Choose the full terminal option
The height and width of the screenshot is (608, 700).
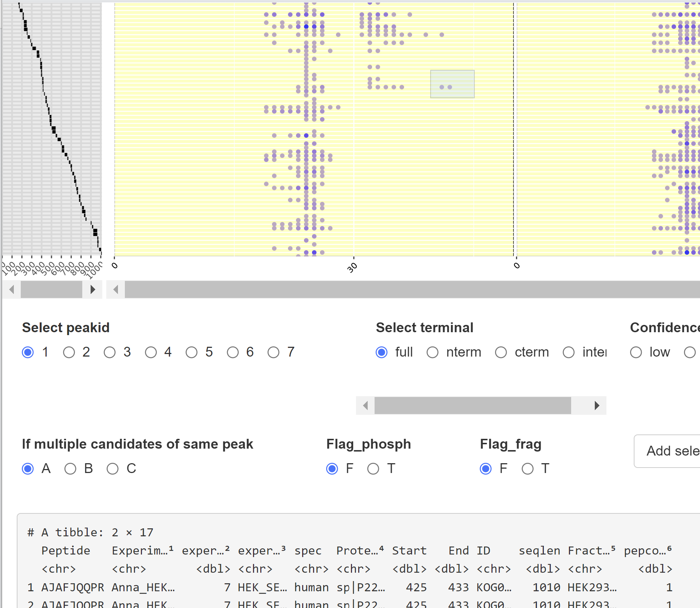point(381,352)
